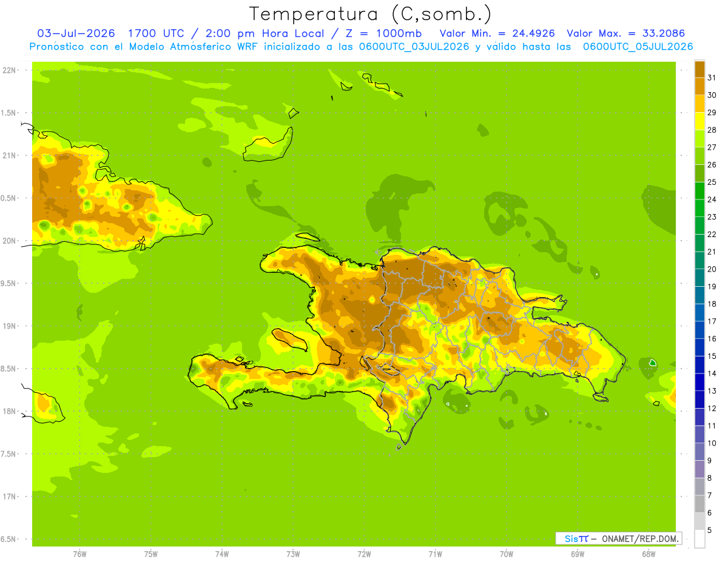Click the colorbar label "22"
The width and height of the screenshot is (728, 562).
[712, 235]
